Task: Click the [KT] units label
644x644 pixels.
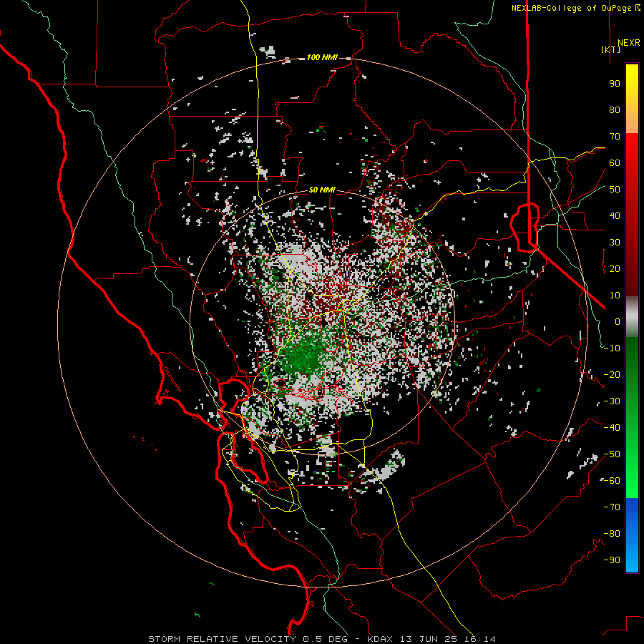Action: coord(611,49)
